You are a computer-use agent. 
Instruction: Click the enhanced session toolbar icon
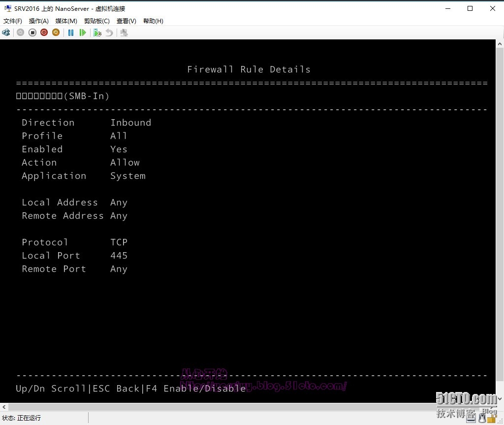tap(124, 33)
